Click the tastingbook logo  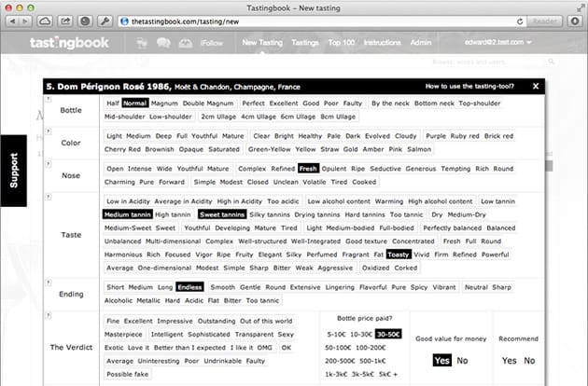[x=69, y=43]
